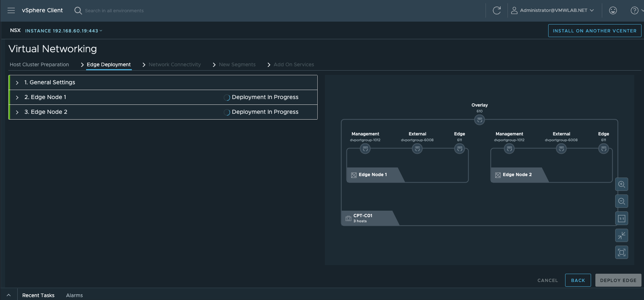Select the New Segments step

(237, 64)
